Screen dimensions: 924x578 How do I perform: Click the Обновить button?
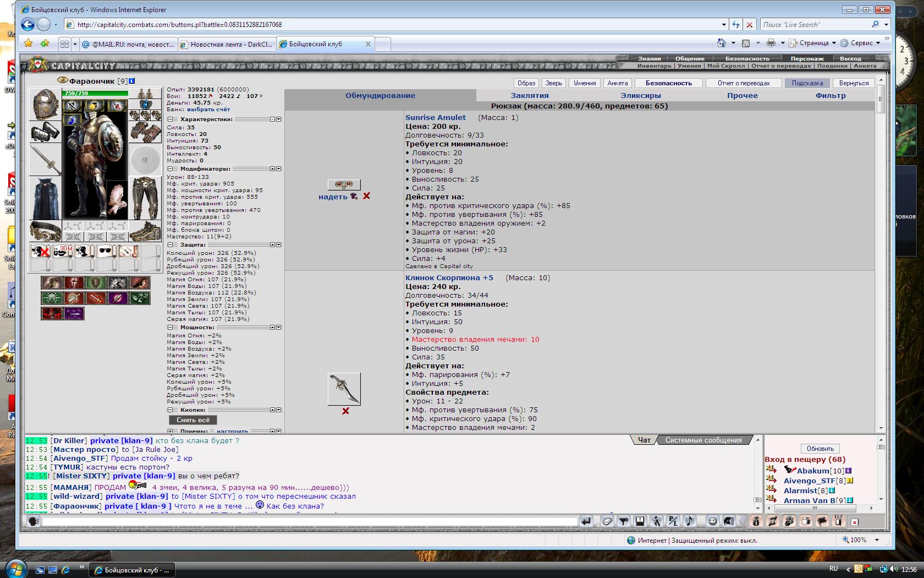point(820,449)
